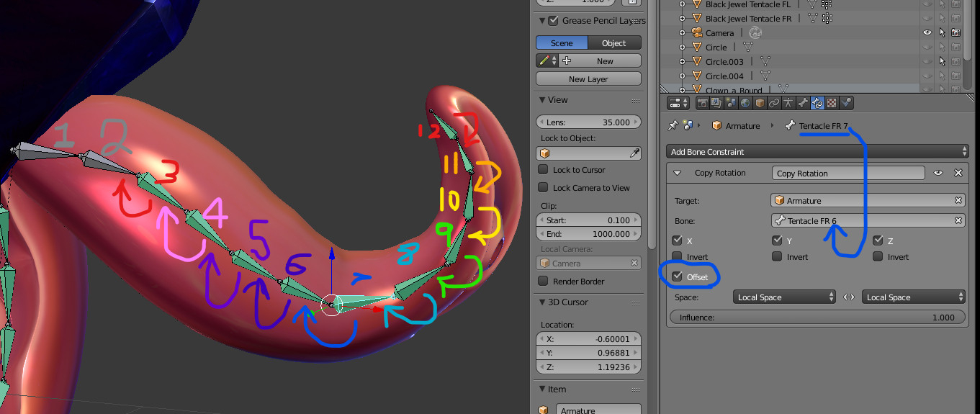
Task: Open the left Local Space dropdown
Action: (x=784, y=297)
